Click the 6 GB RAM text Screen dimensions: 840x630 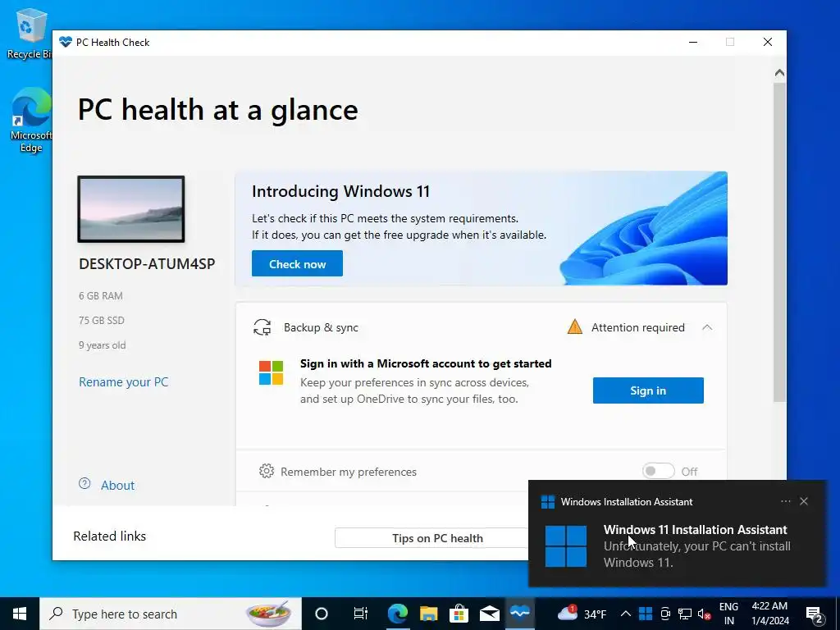tap(101, 295)
